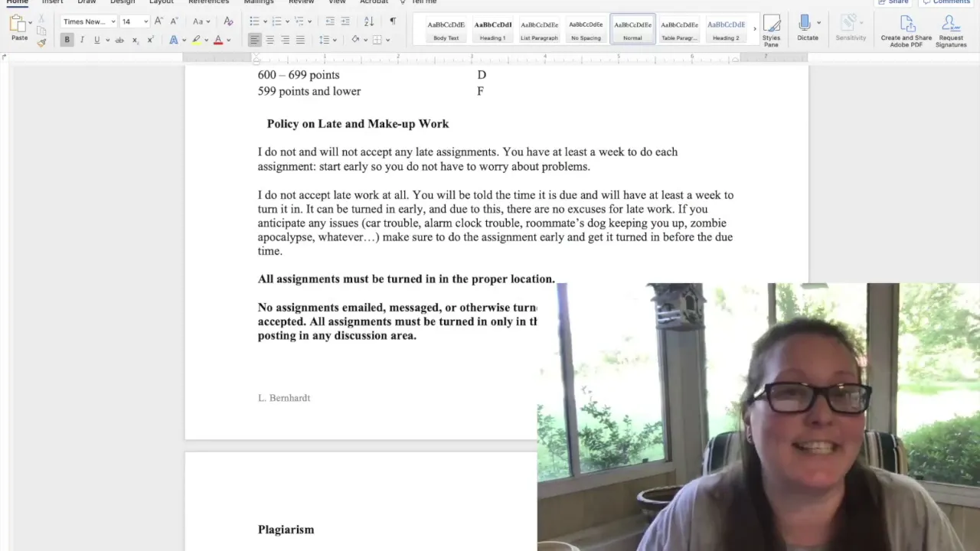Click the multilevel list icon
The height and width of the screenshot is (551, 980).
point(299,21)
